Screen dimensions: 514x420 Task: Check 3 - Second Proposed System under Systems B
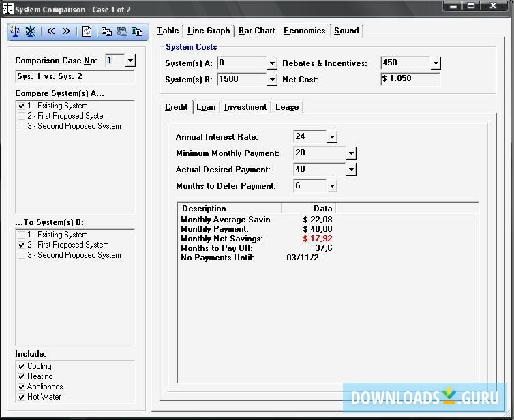[x=22, y=255]
